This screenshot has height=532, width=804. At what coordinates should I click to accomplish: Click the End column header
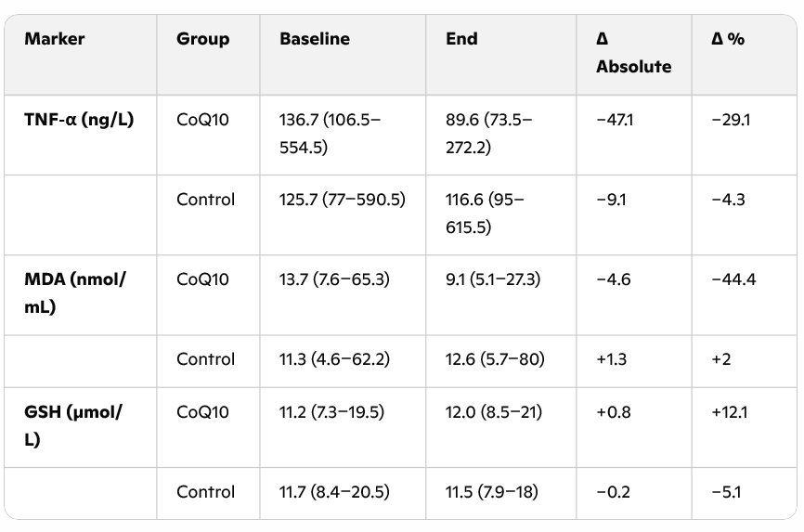(x=461, y=39)
